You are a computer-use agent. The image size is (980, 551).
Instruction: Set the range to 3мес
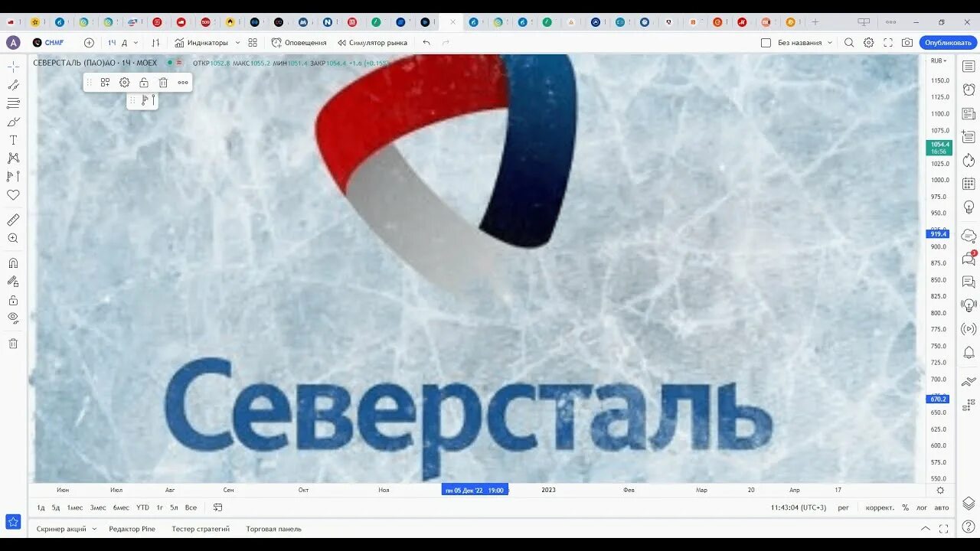[98, 507]
